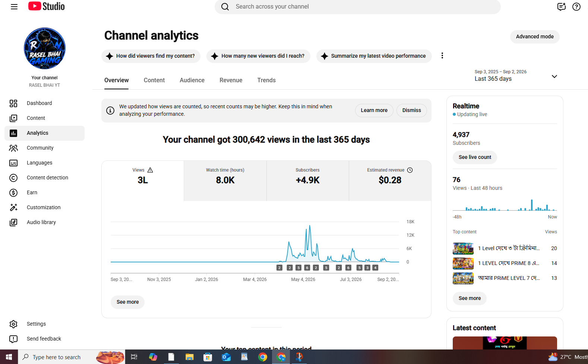Click the YouTube Studio logo
Viewport: 588px width, 364px height.
tap(47, 6)
